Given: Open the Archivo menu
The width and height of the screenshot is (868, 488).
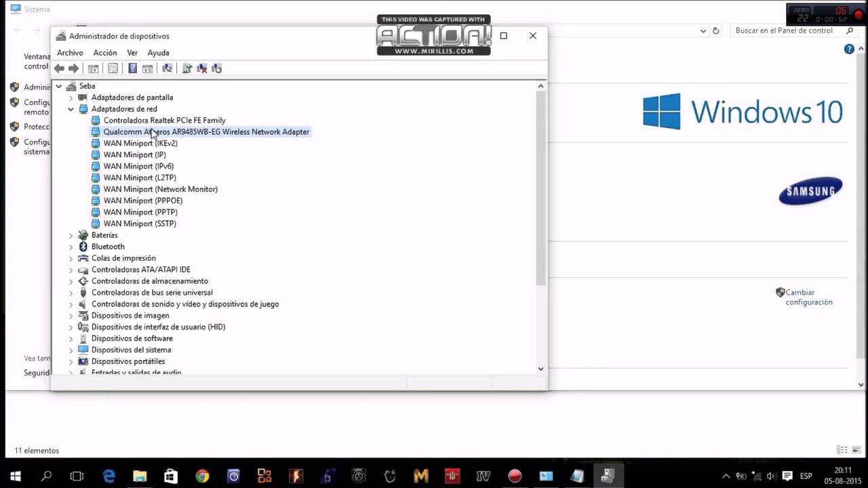Looking at the screenshot, I should pos(70,53).
